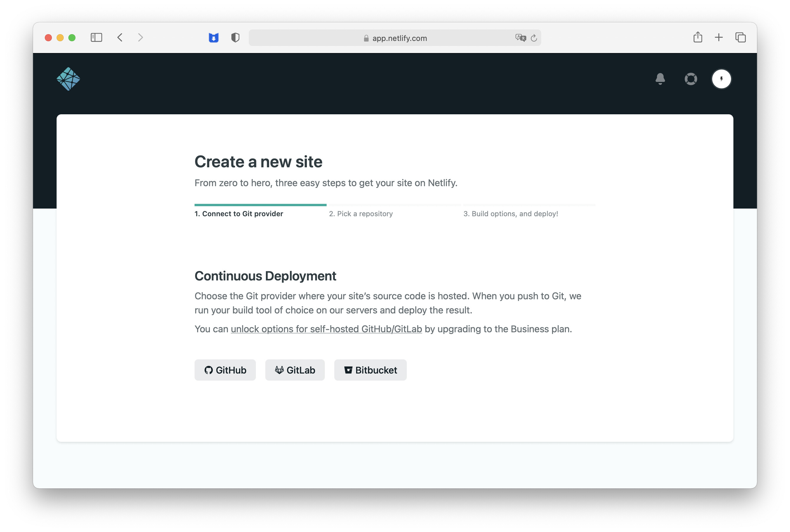This screenshot has height=532, width=790.
Task: Open a new tab with plus
Action: pos(719,37)
